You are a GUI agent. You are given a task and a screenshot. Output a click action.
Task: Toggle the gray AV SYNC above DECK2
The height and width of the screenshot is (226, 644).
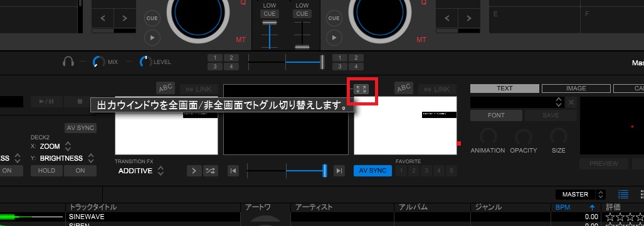pyautogui.click(x=80, y=128)
